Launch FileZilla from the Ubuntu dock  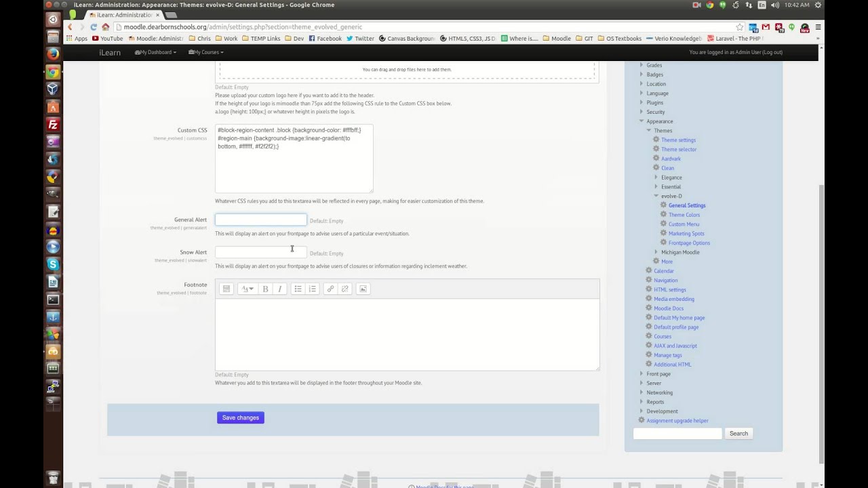click(x=53, y=125)
